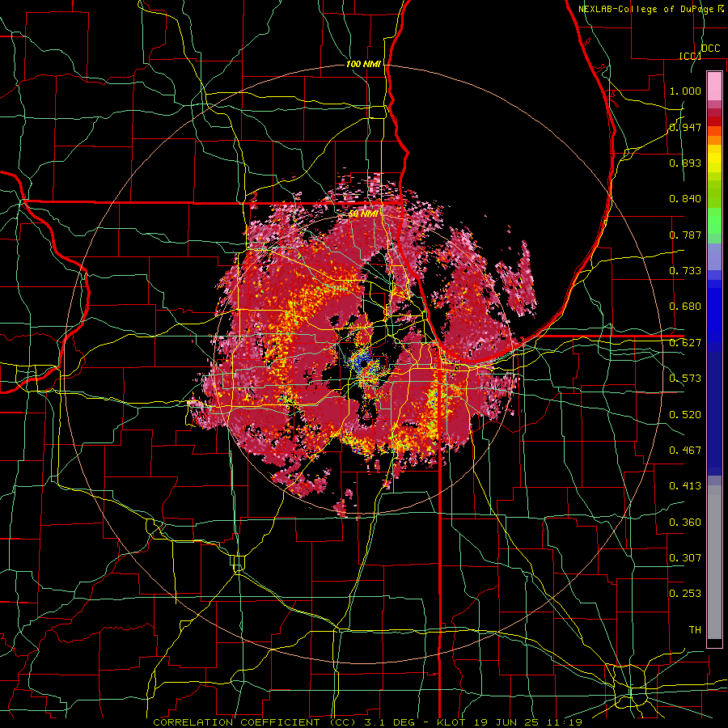Select the 0.893 scale value
The image size is (728, 728).
point(685,163)
